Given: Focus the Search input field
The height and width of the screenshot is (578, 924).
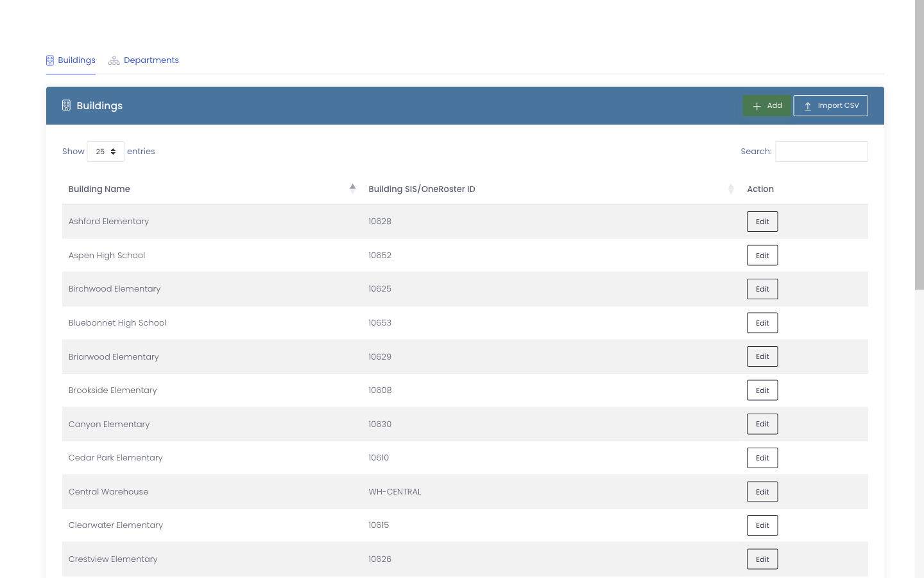Looking at the screenshot, I should click(x=821, y=152).
